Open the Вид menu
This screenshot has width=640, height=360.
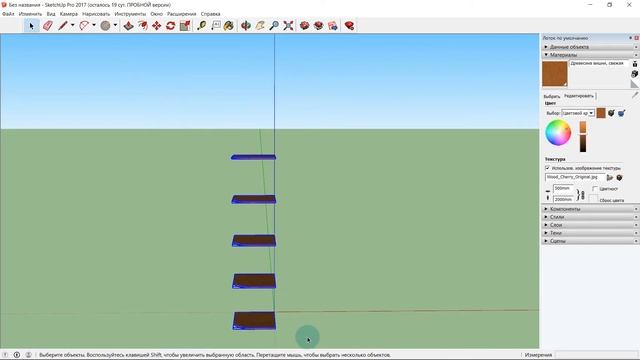coord(51,14)
